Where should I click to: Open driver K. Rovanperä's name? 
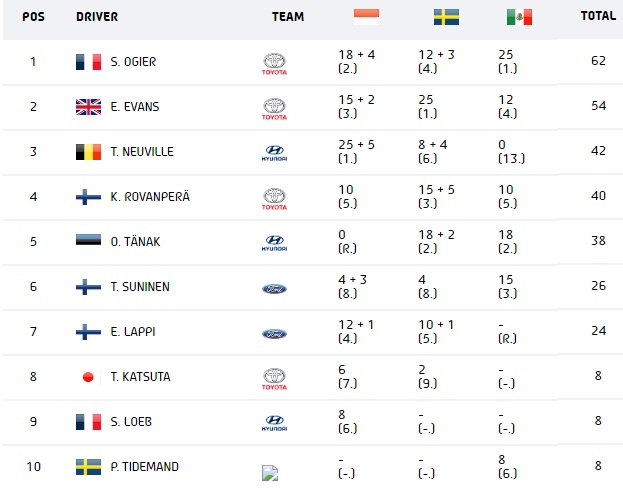[x=150, y=197]
